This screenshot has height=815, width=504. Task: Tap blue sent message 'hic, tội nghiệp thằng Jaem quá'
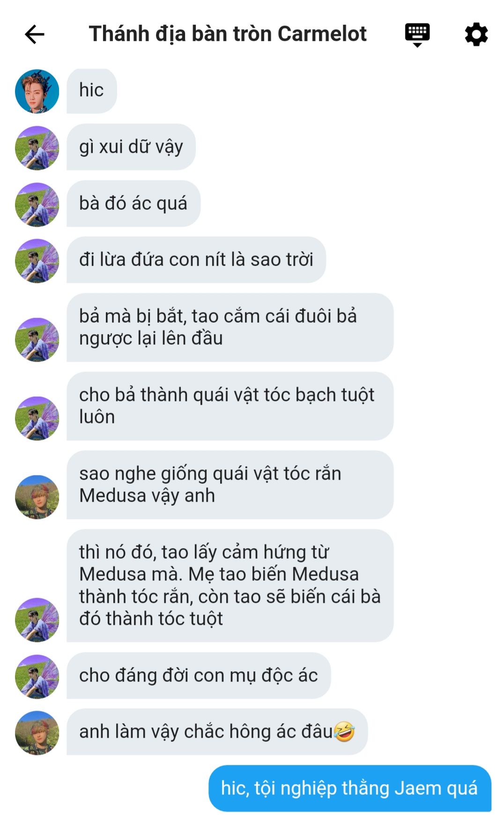pyautogui.click(x=350, y=788)
